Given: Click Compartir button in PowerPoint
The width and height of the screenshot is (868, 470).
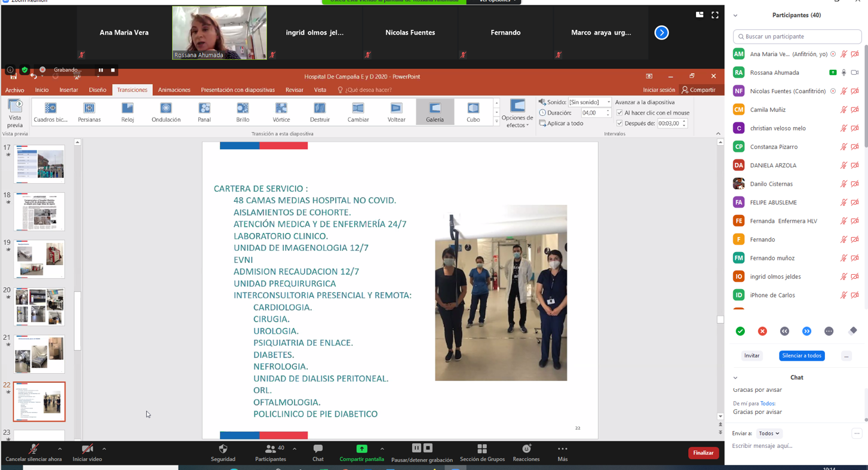Looking at the screenshot, I should 698,90.
